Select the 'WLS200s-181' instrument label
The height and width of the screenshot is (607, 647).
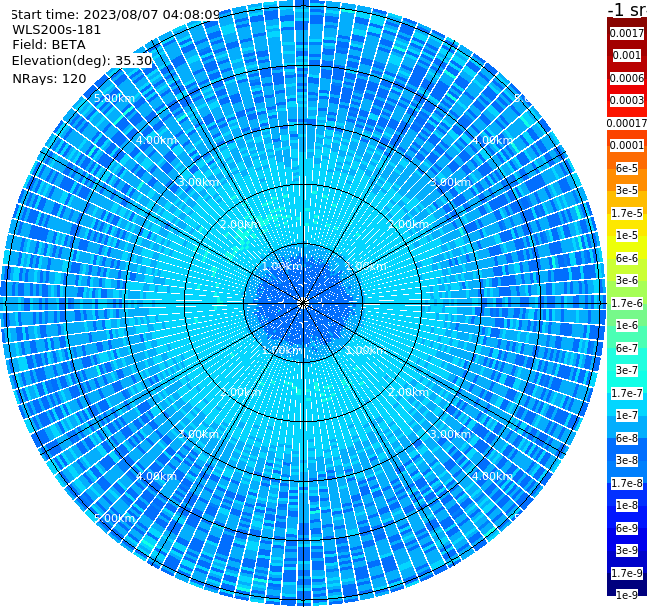(57, 30)
